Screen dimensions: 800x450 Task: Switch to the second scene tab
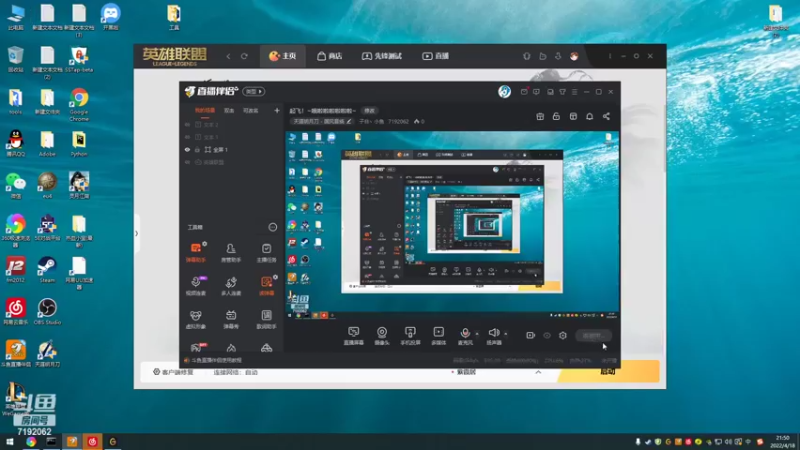point(229,110)
